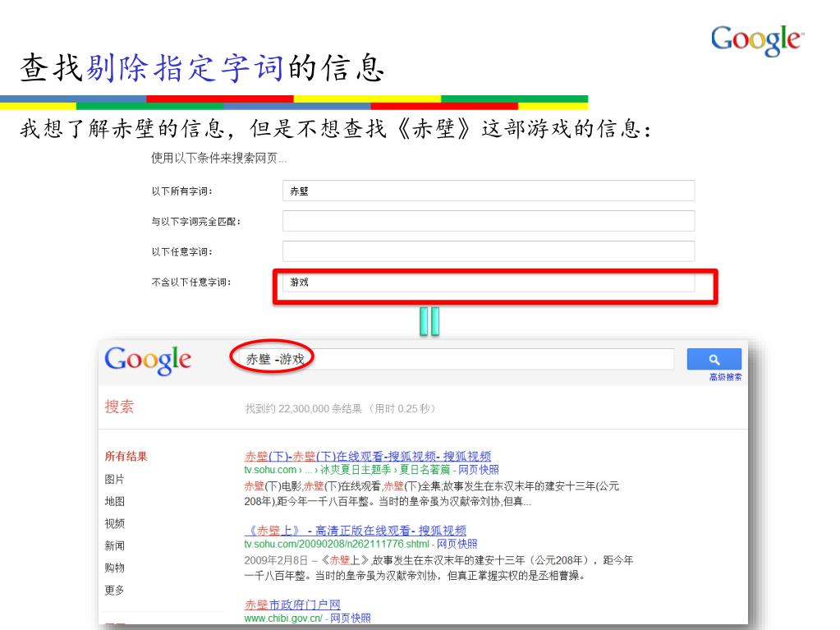The height and width of the screenshot is (630, 840).
Task: Select 所有结果 in the left sidebar
Action: click(x=126, y=457)
